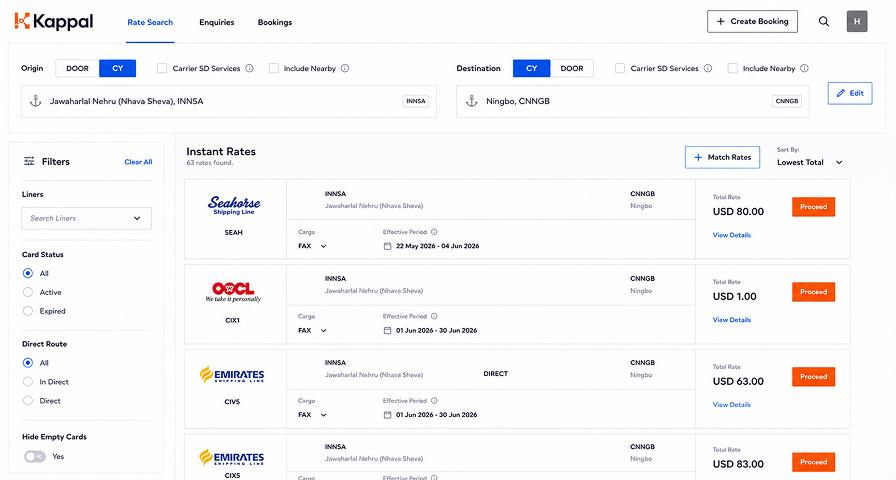View Details of USD 80.00 rate
The image size is (896, 480).
(x=731, y=235)
